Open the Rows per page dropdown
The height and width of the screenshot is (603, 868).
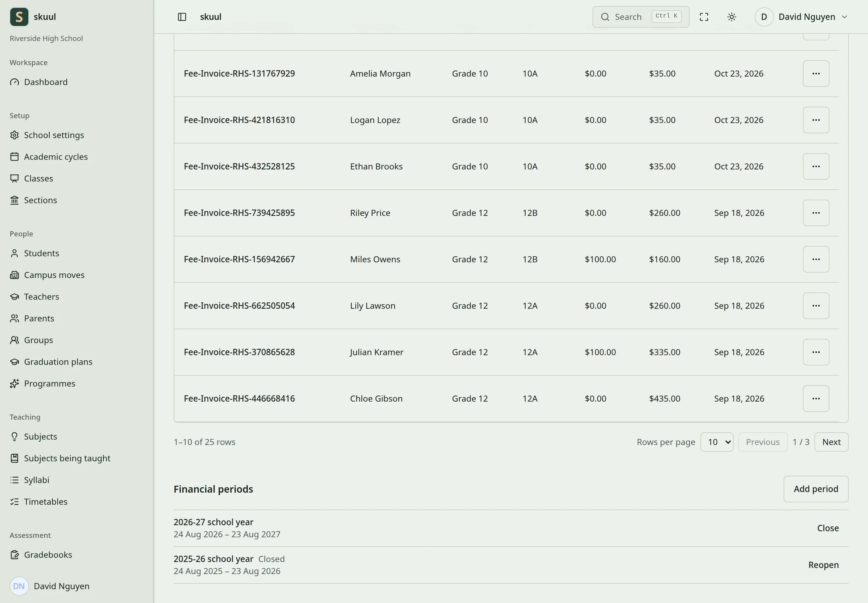click(717, 442)
